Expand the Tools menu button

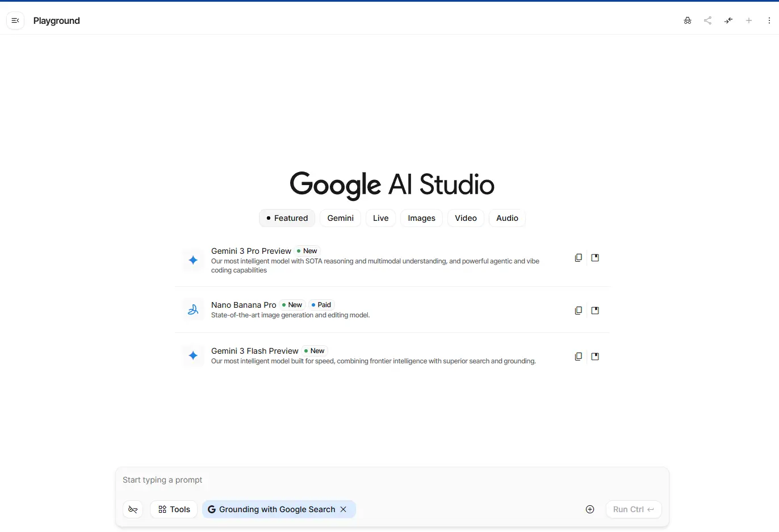[174, 509]
